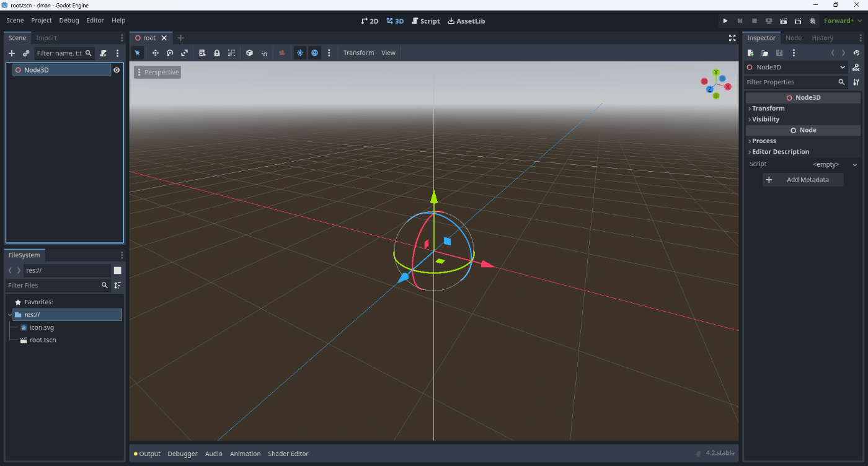
Task: Run a specific scene icon
Action: click(798, 20)
